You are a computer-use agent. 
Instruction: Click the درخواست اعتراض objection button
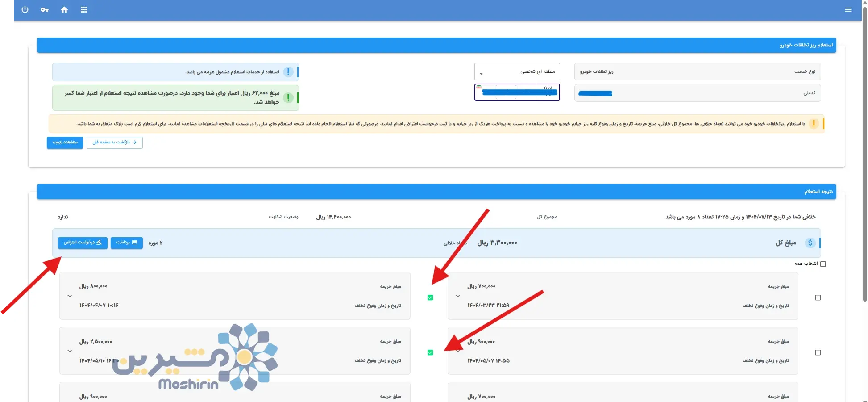pyautogui.click(x=83, y=243)
